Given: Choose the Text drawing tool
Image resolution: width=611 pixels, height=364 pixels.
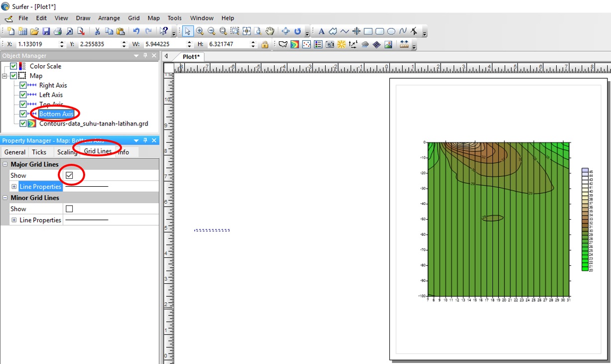Looking at the screenshot, I should click(321, 31).
